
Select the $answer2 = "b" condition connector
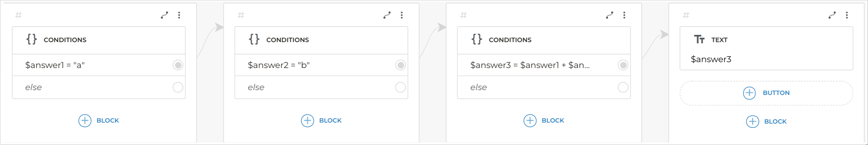(400, 65)
